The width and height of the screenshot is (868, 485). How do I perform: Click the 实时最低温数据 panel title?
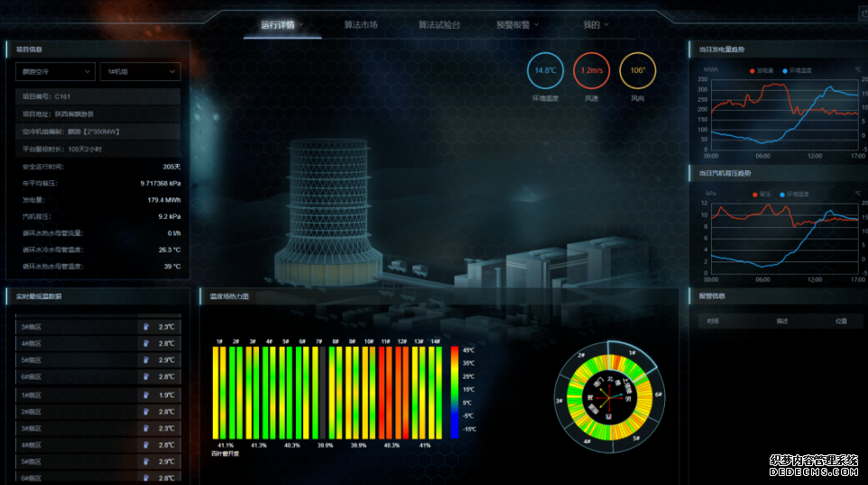pos(39,297)
